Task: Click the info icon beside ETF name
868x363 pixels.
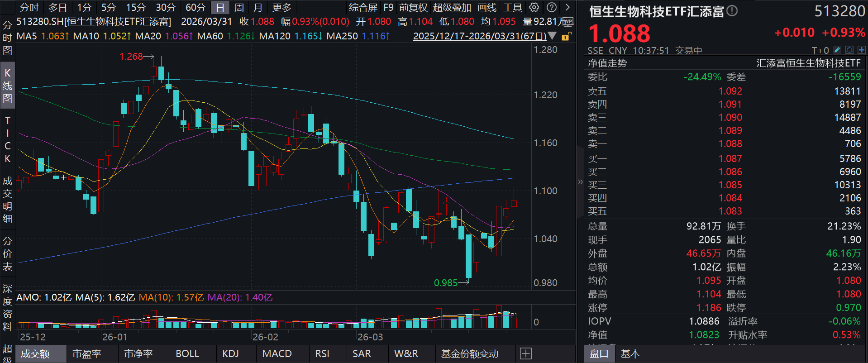Action: (x=732, y=11)
